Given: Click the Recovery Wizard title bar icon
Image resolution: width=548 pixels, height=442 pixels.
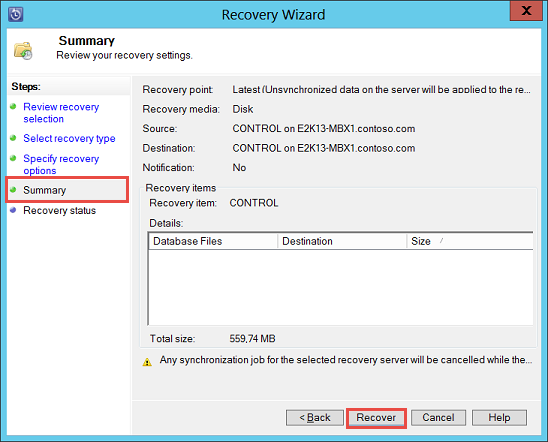Looking at the screenshot, I should coord(16,14).
